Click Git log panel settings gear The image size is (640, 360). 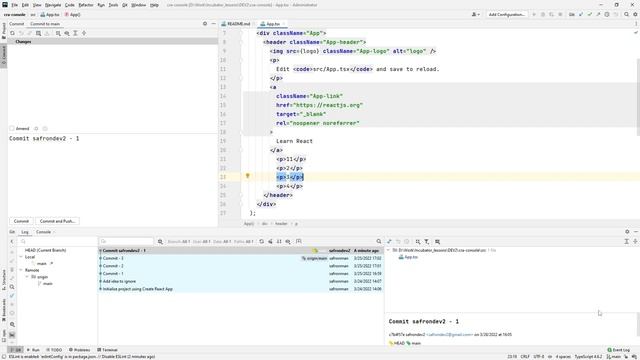tap(627, 232)
